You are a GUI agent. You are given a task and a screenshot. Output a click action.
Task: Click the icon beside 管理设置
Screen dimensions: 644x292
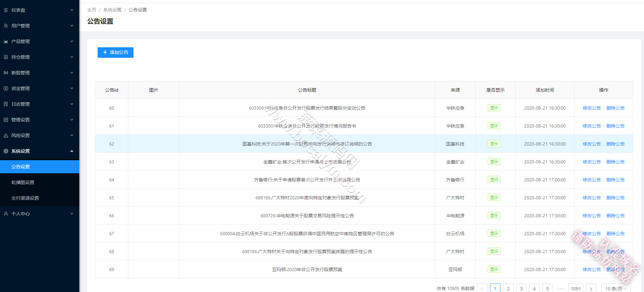6,120
